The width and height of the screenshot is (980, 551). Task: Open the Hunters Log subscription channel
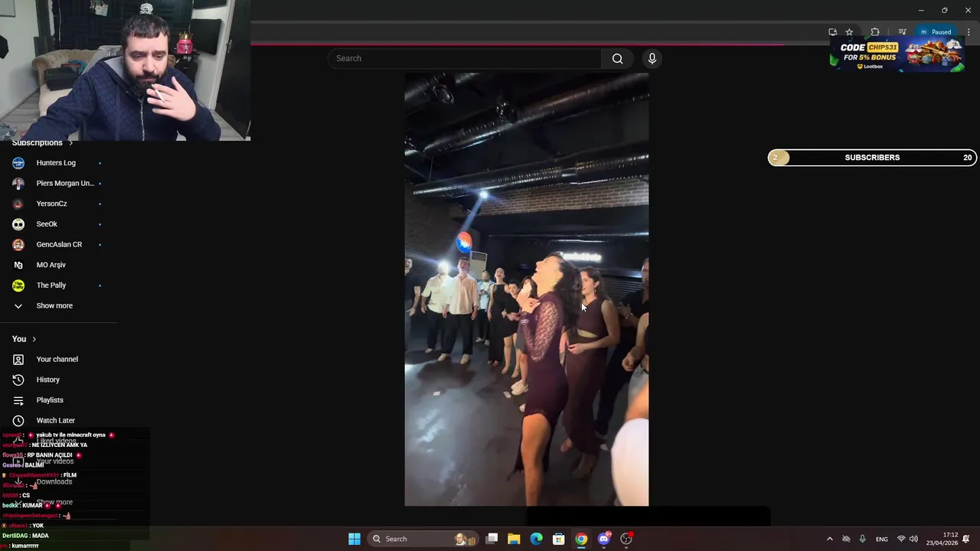coord(56,163)
